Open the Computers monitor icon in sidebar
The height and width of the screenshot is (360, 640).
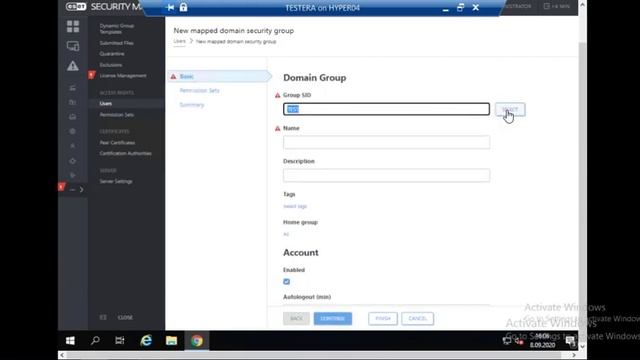(x=73, y=46)
